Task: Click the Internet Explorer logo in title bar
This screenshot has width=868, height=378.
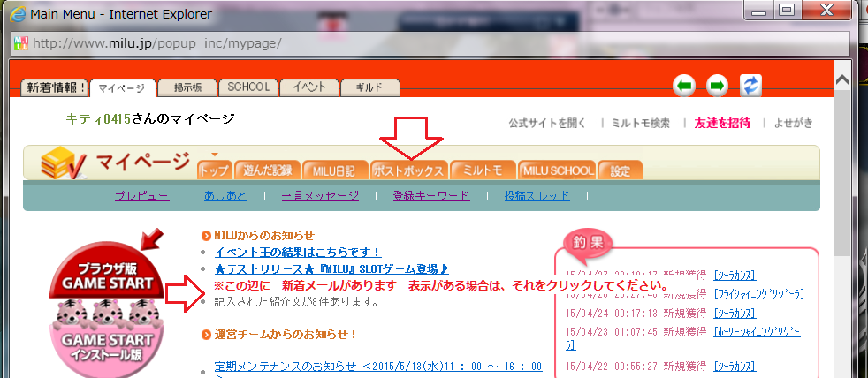Action: 16,15
